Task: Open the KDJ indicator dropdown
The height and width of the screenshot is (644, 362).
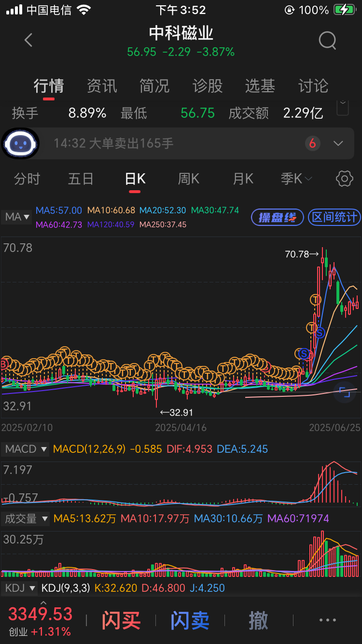Action: (20, 588)
